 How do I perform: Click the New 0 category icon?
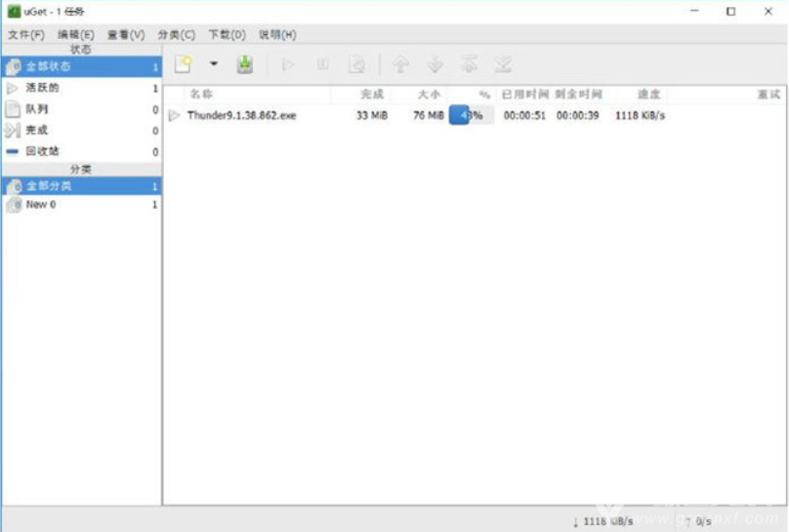click(14, 205)
